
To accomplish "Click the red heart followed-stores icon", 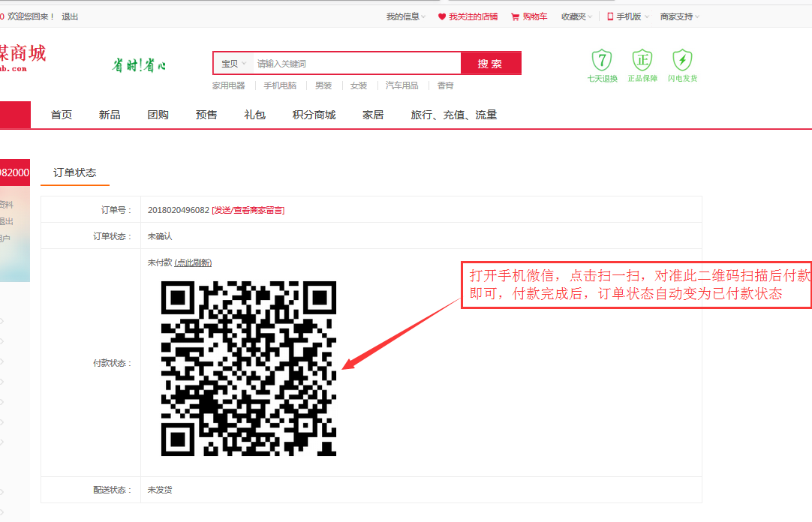I will (442, 16).
